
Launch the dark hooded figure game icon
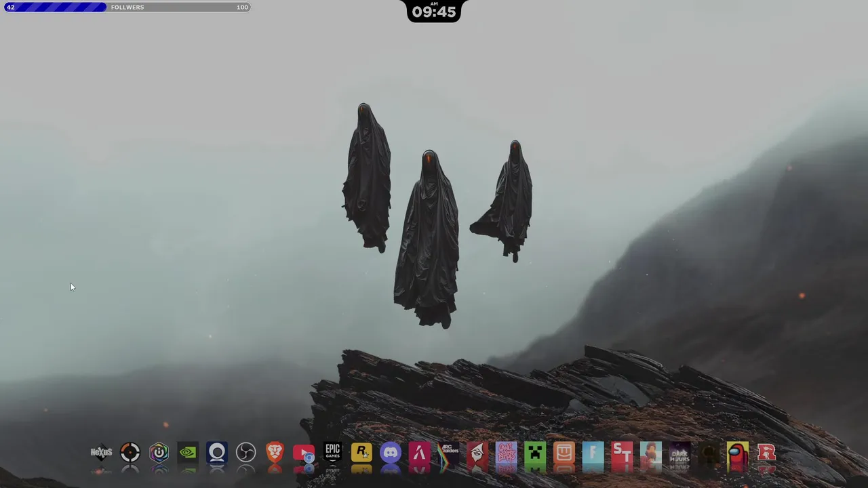(709, 452)
